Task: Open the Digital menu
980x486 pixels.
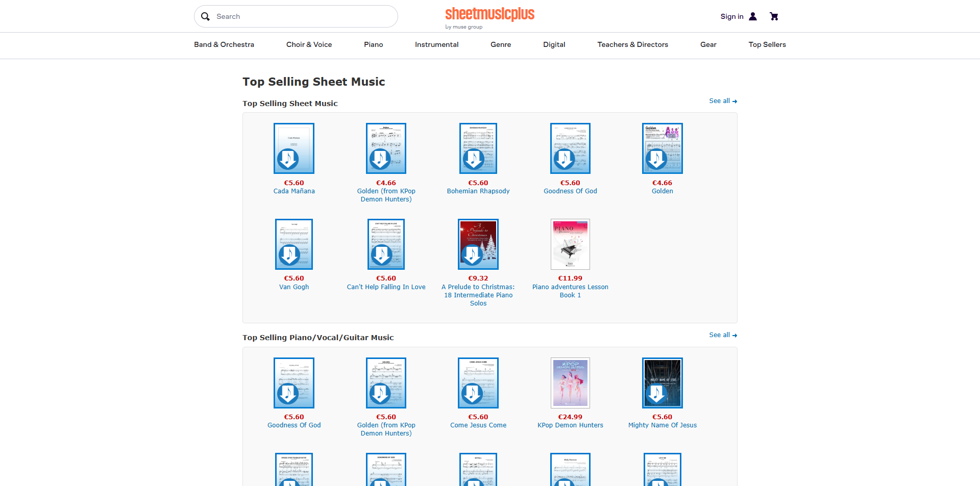Action: point(554,44)
